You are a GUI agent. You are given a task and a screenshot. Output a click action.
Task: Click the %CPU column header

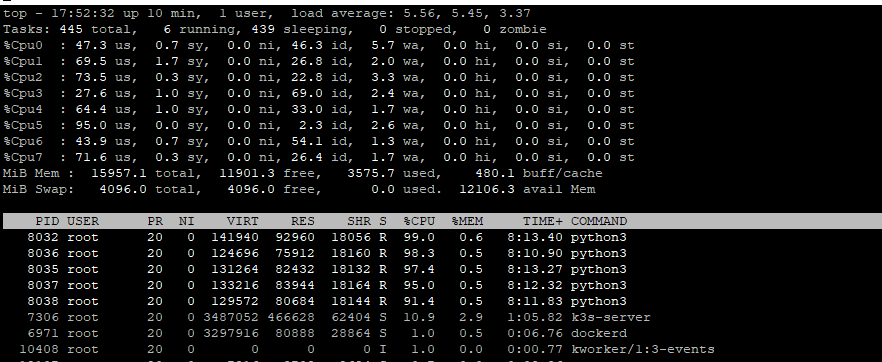[419, 221]
